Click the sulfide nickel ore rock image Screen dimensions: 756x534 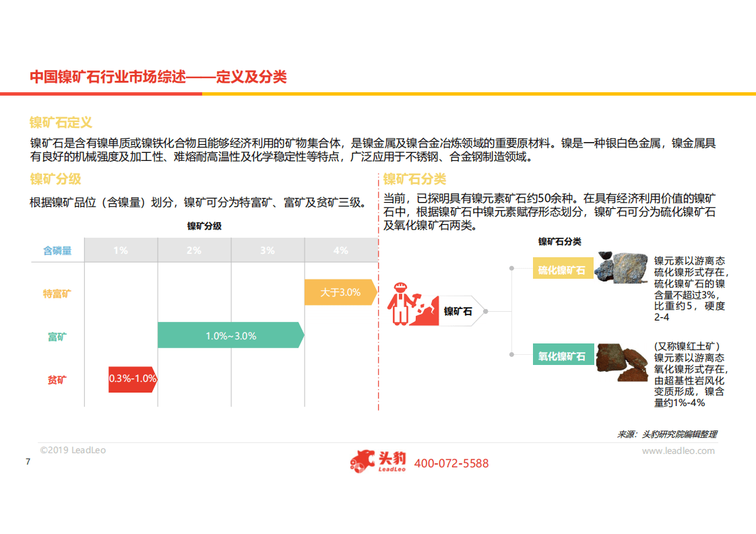[x=621, y=268]
